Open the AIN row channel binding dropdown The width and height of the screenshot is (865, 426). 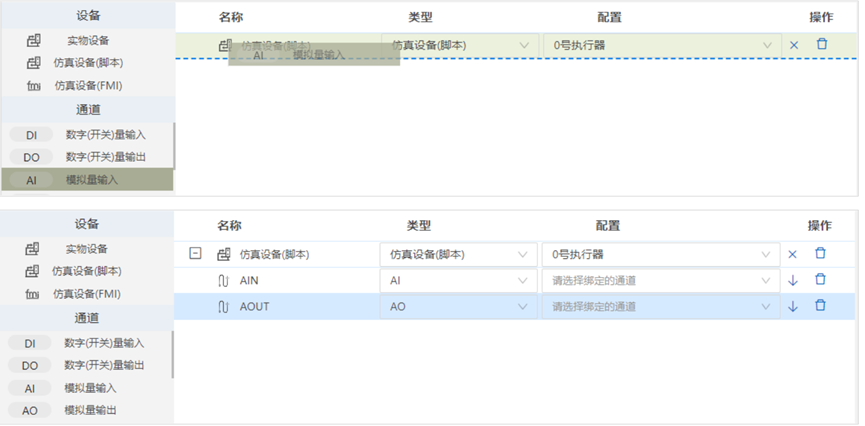tap(660, 280)
